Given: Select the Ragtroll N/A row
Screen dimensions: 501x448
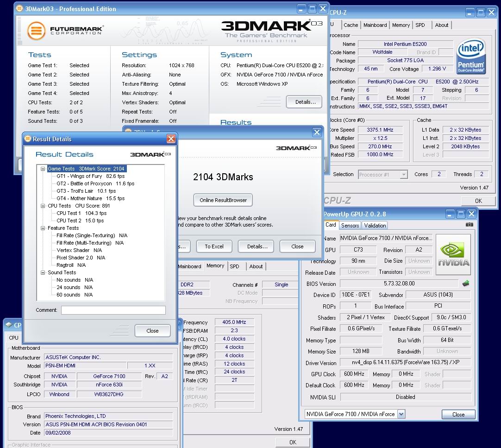Looking at the screenshot, I should click(x=71, y=265).
